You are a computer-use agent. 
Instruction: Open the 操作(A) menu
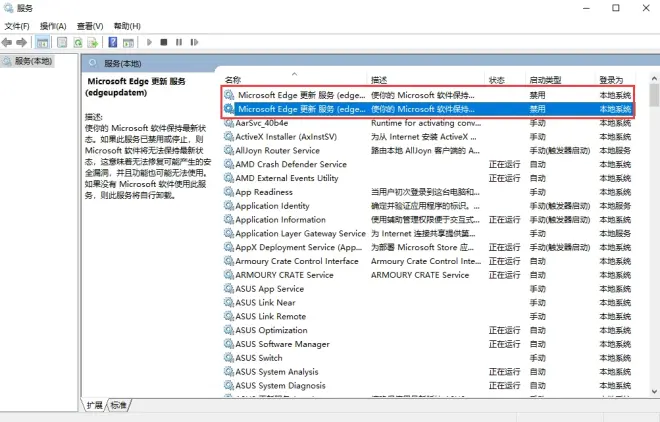click(x=53, y=26)
